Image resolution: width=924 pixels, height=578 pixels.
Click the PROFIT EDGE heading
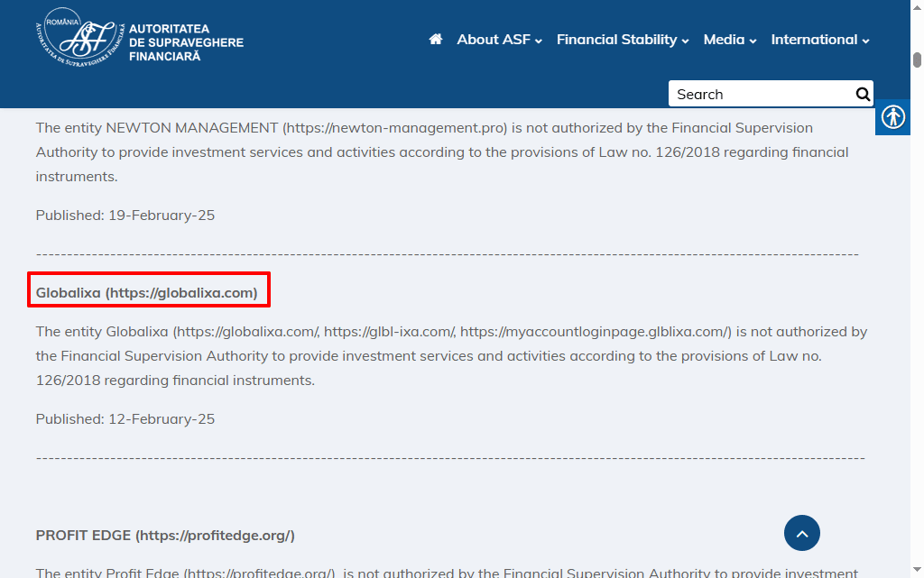165,536
